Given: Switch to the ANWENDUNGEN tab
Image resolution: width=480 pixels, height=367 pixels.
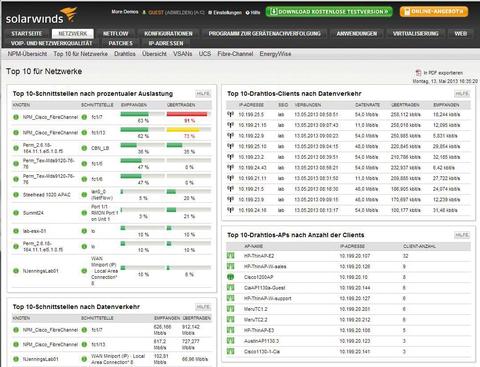Looking at the screenshot, I should click(357, 34).
